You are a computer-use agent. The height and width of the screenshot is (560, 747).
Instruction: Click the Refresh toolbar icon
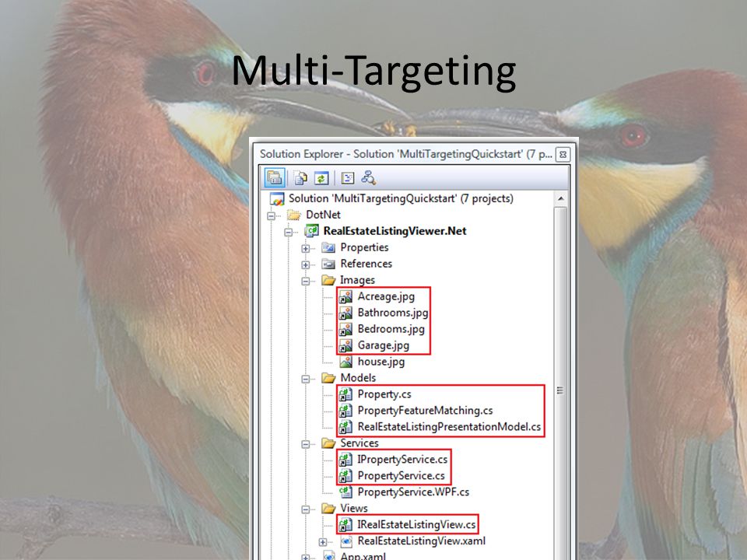321,178
